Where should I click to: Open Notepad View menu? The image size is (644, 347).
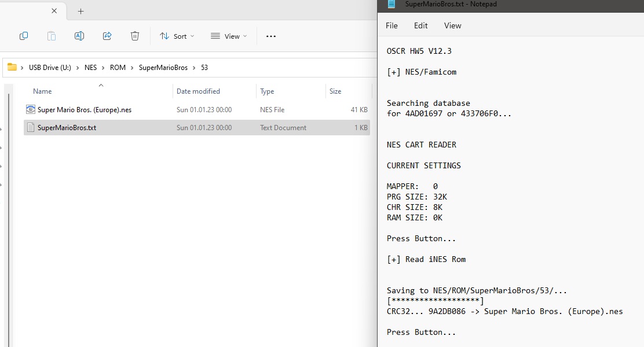click(x=453, y=25)
